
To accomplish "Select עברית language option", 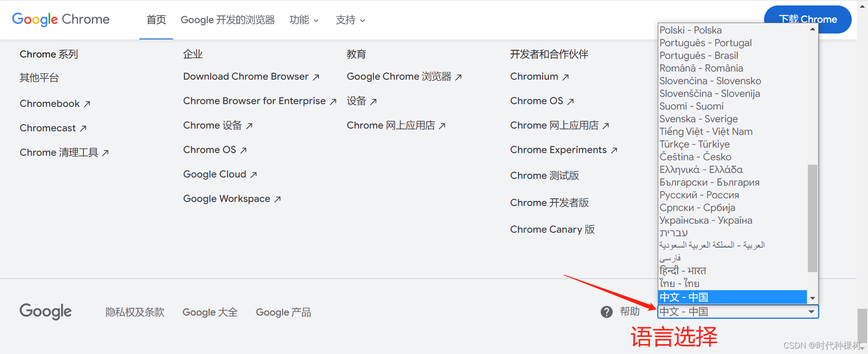I will point(733,233).
